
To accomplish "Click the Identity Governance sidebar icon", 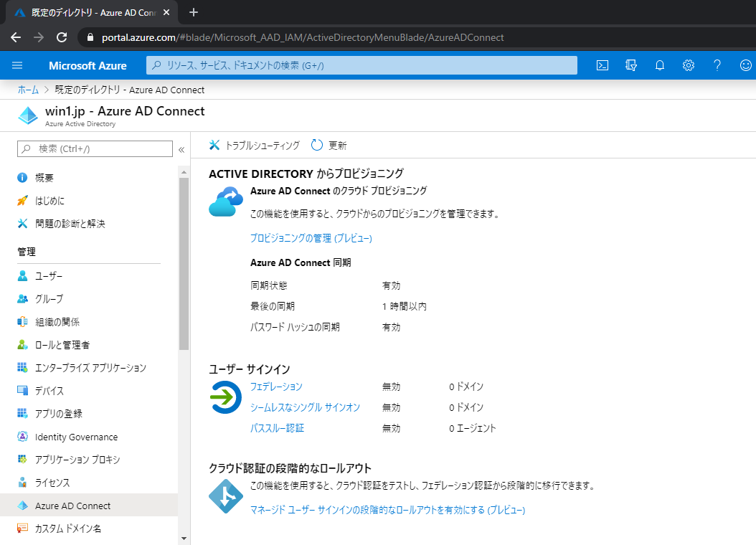I will (x=22, y=436).
